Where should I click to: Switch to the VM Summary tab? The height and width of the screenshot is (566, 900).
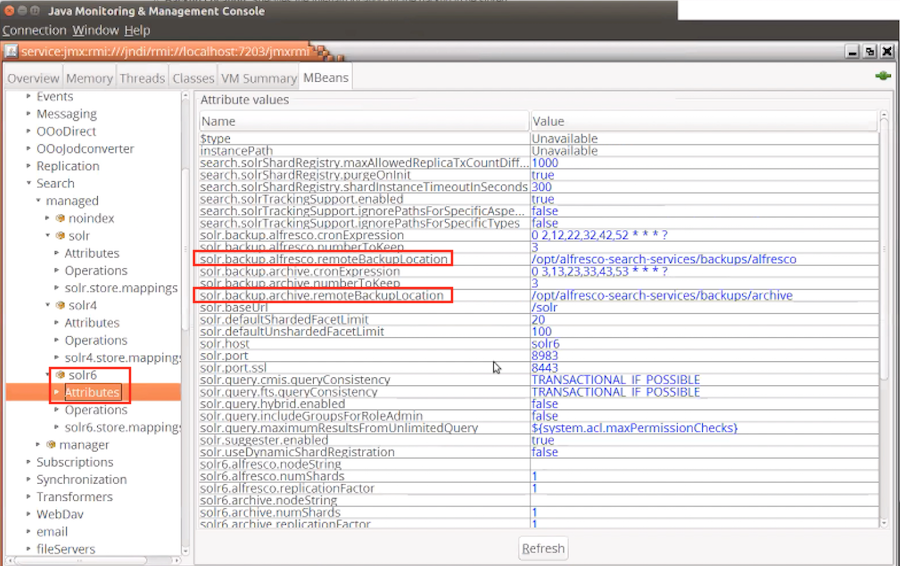tap(259, 78)
